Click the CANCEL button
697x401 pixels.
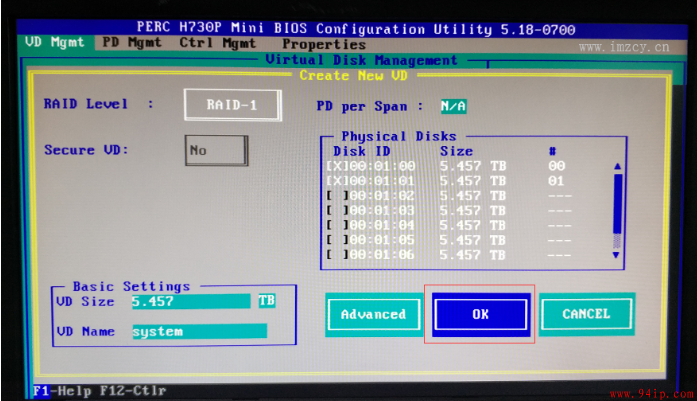(x=586, y=314)
